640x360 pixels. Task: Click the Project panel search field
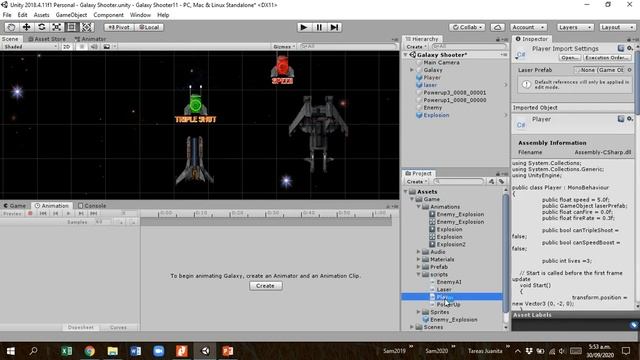(x=460, y=182)
